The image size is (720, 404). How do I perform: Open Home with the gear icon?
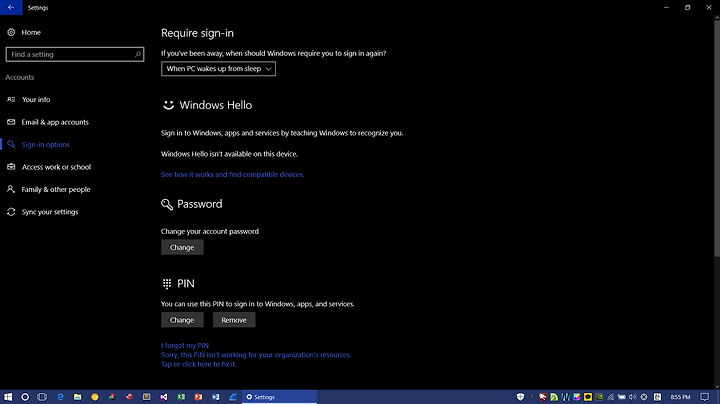click(x=11, y=32)
